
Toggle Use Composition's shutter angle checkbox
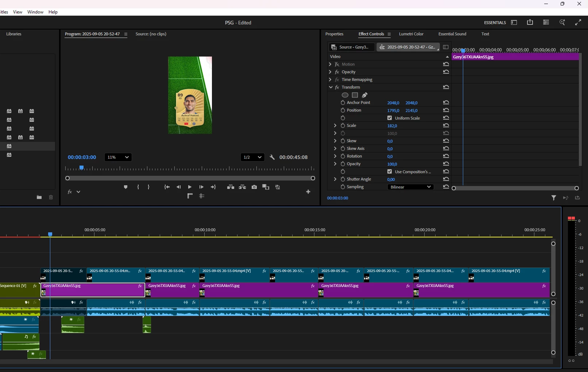coord(390,171)
